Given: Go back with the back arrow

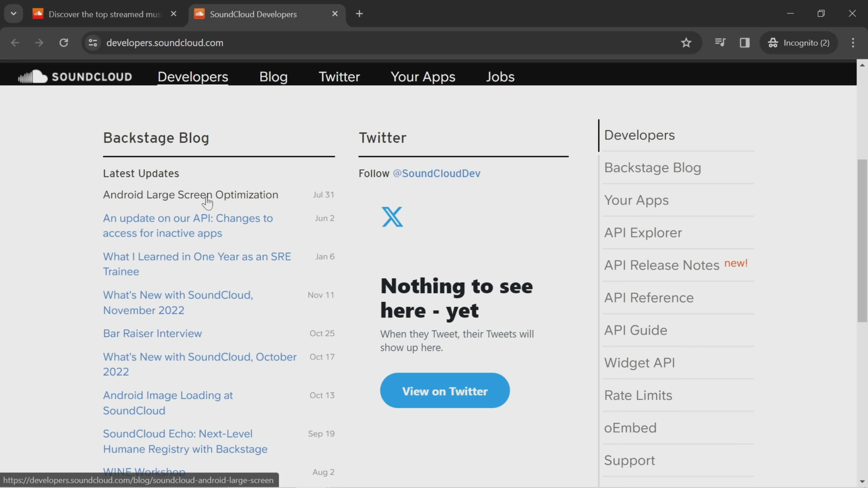Looking at the screenshot, I should (x=15, y=43).
